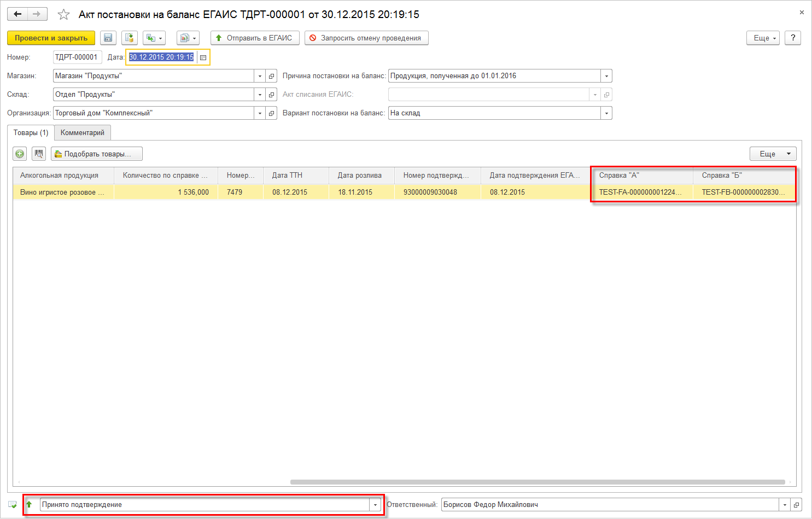812x519 pixels.
Task: Click the back navigation arrow
Action: (17, 14)
